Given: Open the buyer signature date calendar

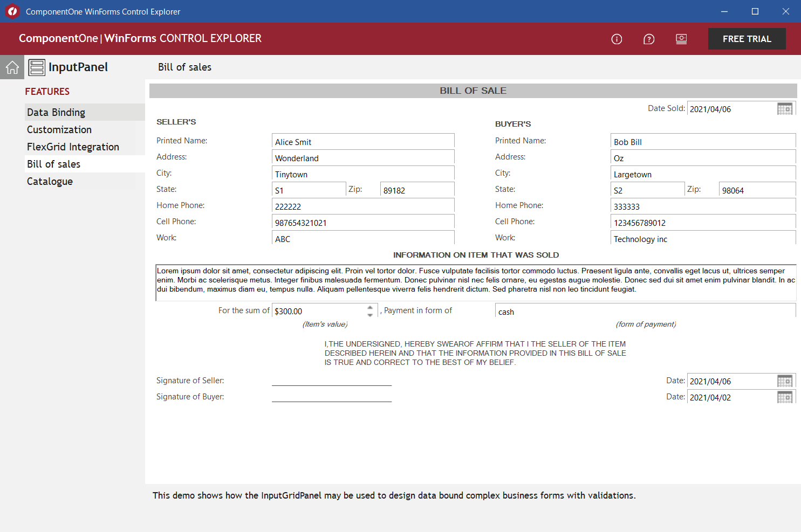Looking at the screenshot, I should point(785,397).
